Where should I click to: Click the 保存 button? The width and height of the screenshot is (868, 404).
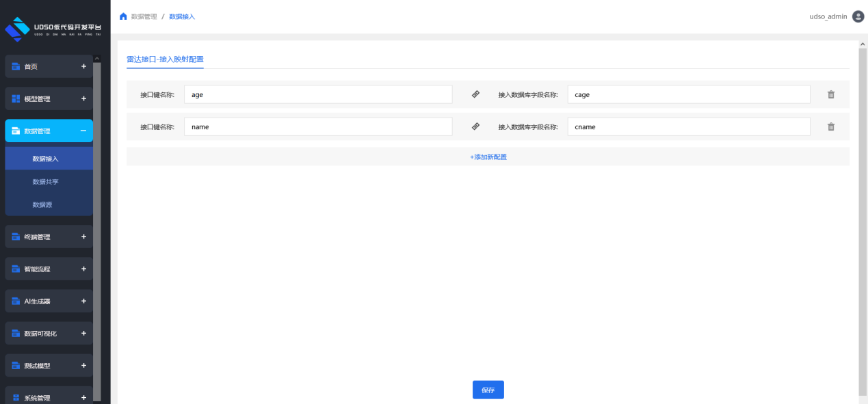pyautogui.click(x=488, y=390)
